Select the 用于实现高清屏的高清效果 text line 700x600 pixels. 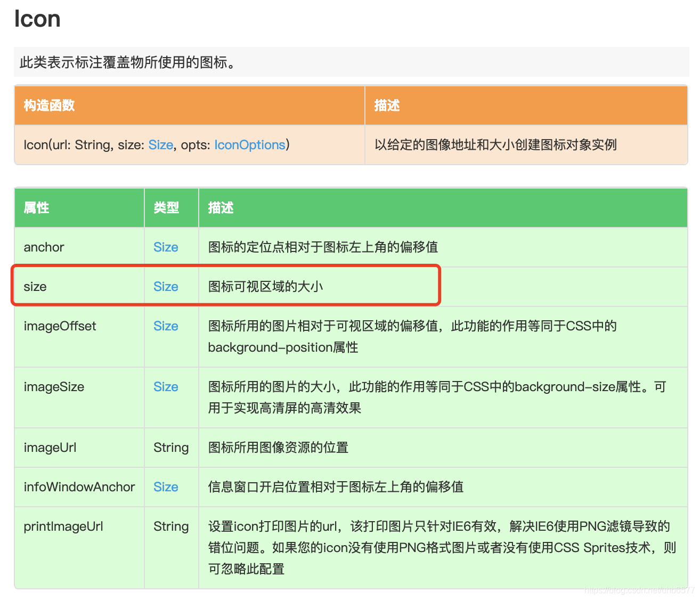coord(284,408)
